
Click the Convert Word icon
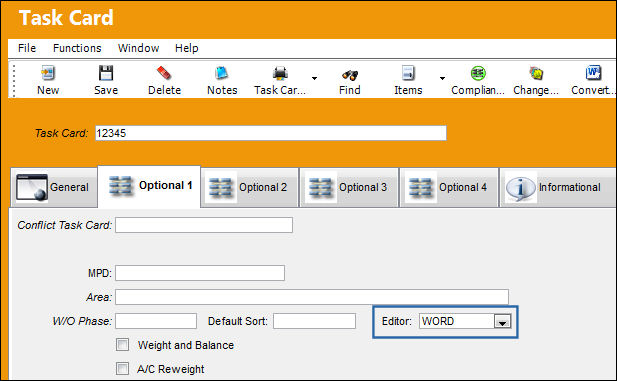[x=593, y=73]
